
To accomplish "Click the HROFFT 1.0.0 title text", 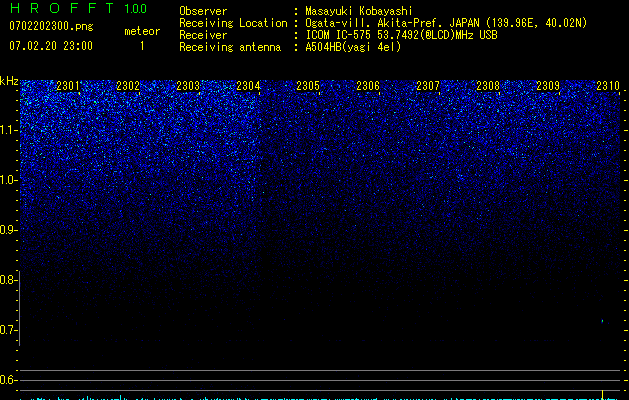I will [78, 8].
